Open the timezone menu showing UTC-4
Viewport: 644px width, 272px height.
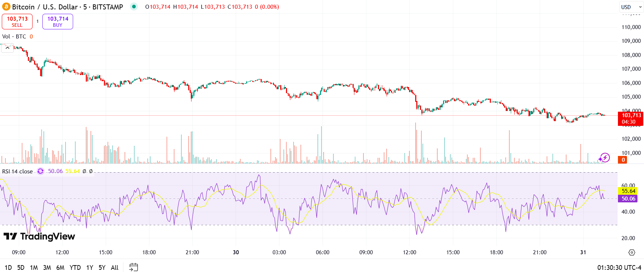[x=619, y=268]
